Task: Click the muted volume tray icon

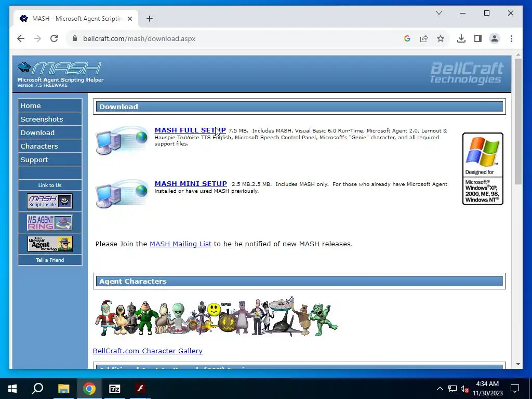Action: (x=464, y=389)
